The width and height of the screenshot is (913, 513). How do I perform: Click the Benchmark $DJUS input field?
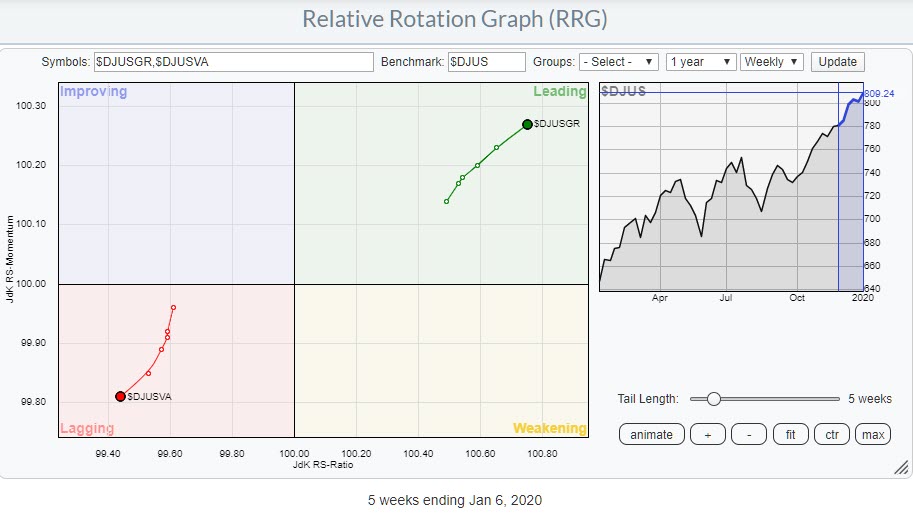[x=487, y=62]
